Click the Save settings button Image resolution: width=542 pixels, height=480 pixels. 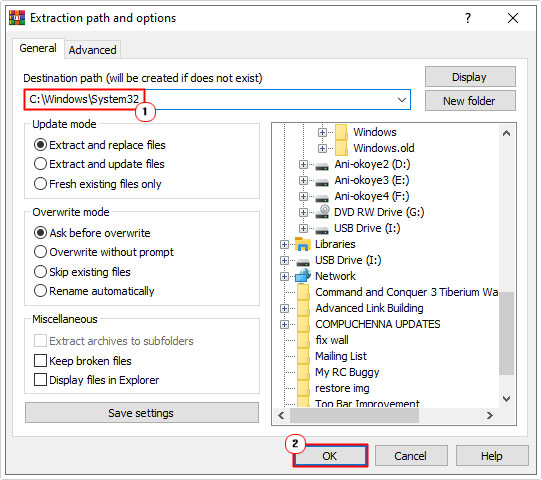point(141,413)
